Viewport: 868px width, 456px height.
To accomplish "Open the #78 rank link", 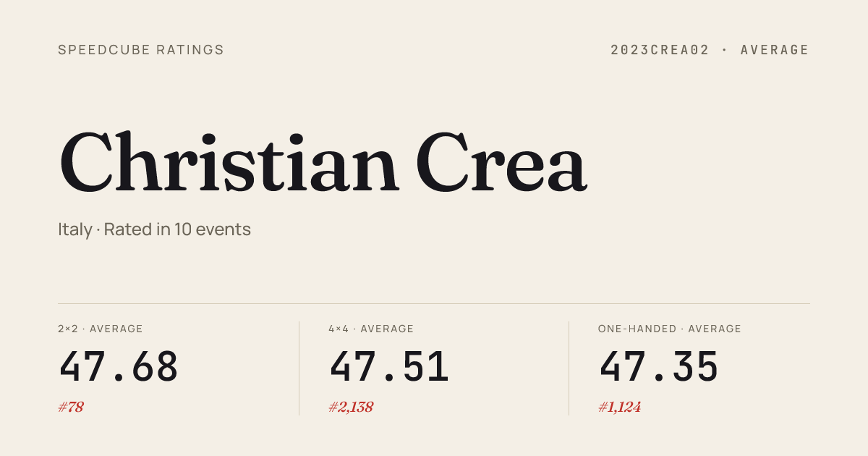I will [x=71, y=407].
